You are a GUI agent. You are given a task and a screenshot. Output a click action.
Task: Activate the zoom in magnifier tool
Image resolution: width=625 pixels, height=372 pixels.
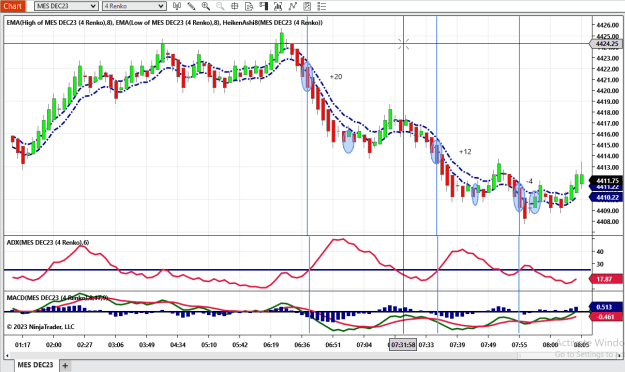pos(206,6)
